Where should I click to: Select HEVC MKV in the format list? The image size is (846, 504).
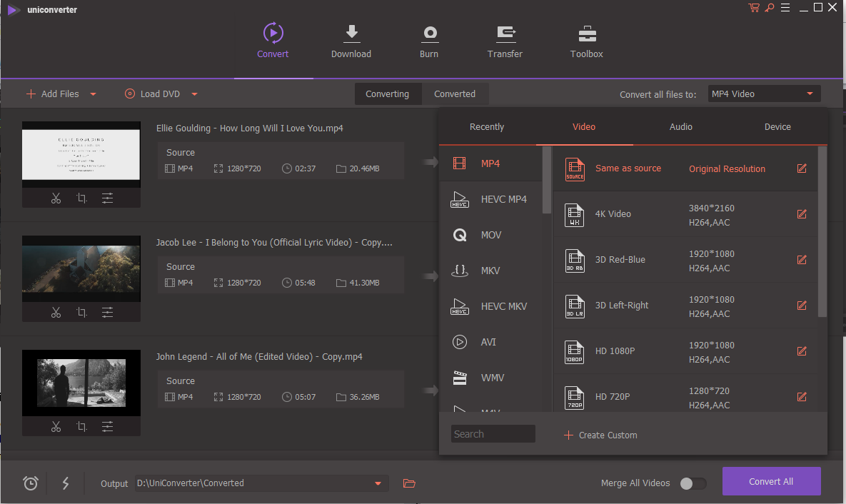490,306
